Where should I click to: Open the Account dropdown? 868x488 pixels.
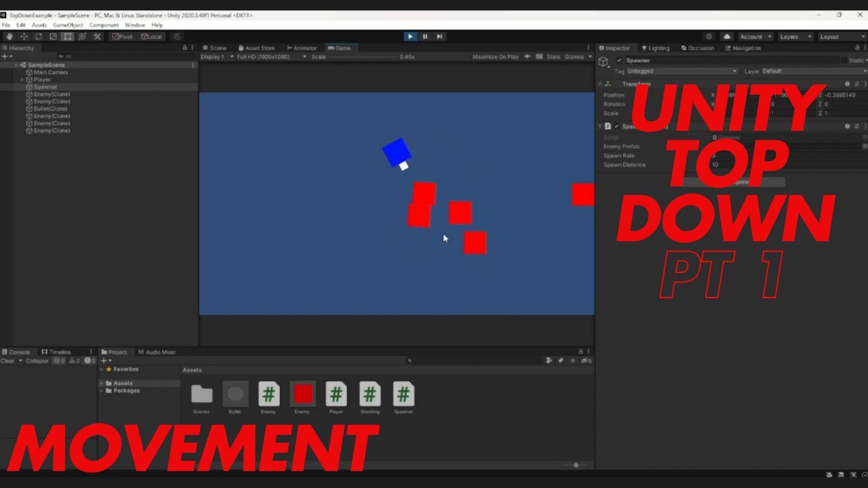(x=755, y=37)
